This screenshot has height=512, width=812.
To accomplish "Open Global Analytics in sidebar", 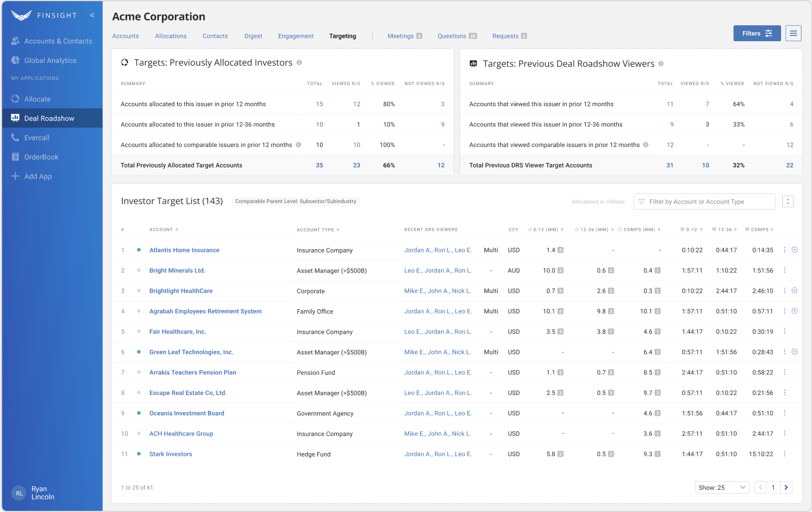I will click(x=43, y=61).
